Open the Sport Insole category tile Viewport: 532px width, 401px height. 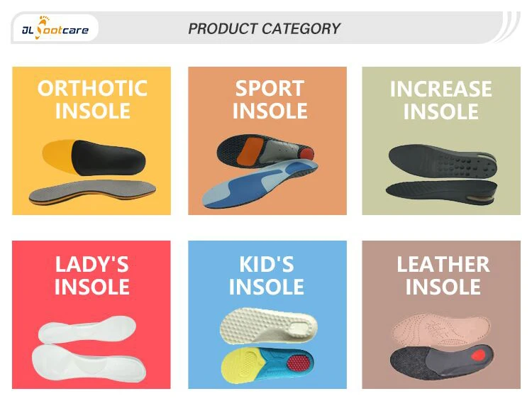(x=267, y=141)
